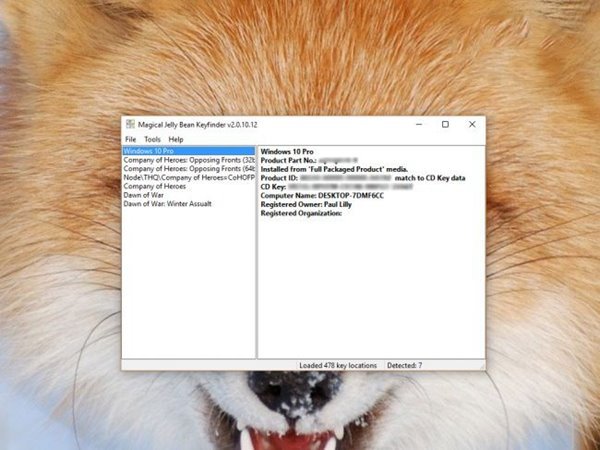Open the Help menu

[x=176, y=139]
